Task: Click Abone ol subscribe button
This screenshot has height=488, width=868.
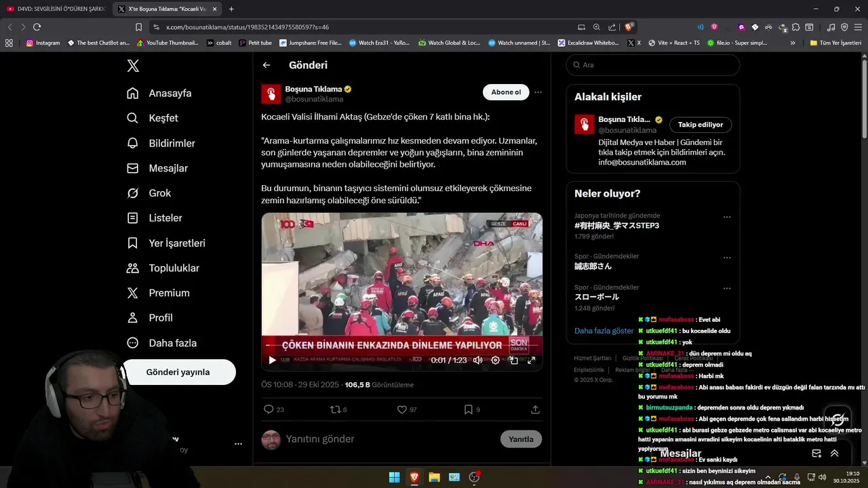Action: click(506, 92)
